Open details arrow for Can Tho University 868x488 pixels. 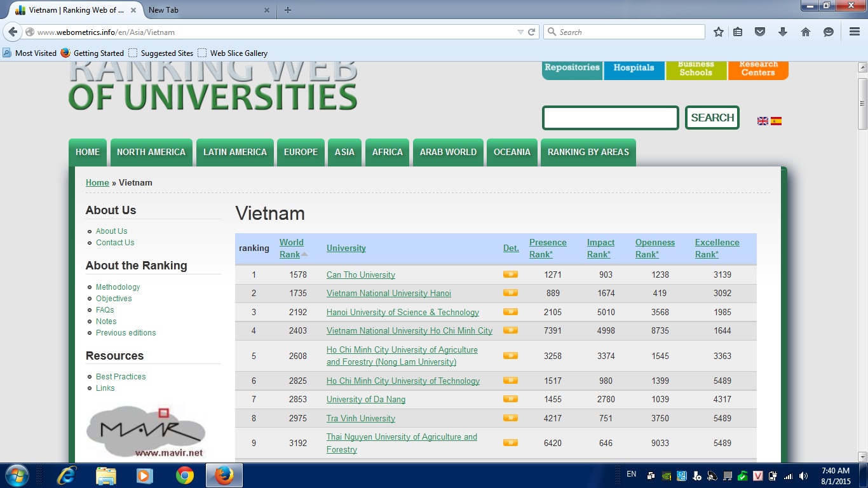tap(510, 274)
